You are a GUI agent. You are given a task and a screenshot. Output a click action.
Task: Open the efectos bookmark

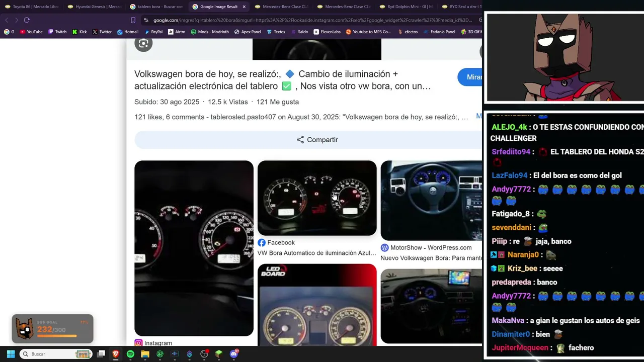(x=408, y=32)
